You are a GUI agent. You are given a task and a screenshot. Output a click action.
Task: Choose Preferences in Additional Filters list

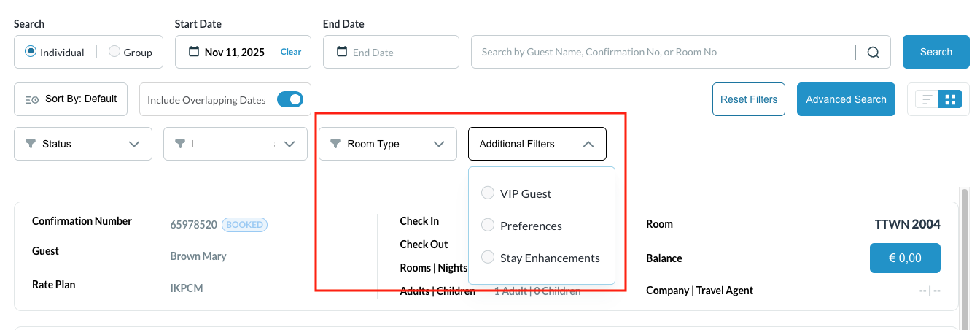pos(488,226)
